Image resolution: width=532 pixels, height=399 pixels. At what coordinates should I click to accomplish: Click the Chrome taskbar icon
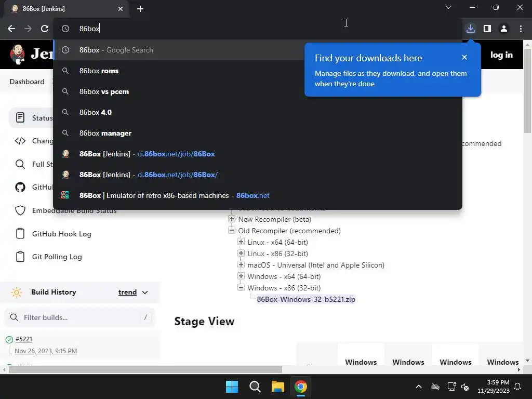point(301,387)
